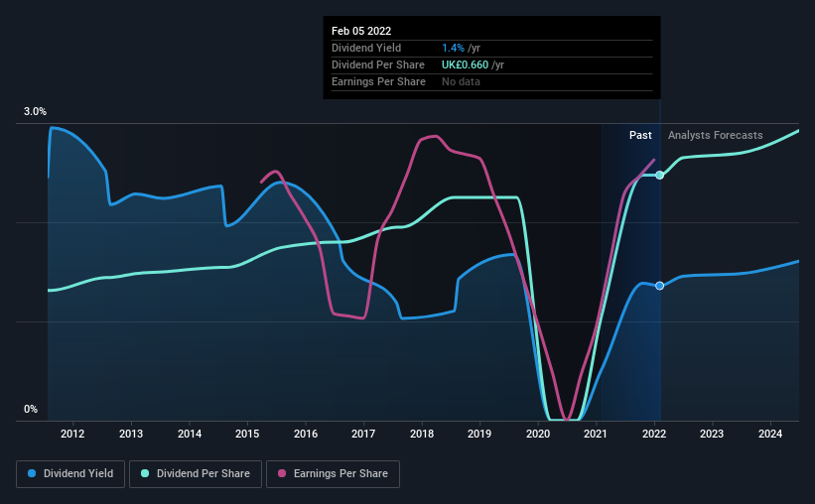Click the teal Dividend Per Share marker on the chart line
Viewport: 815px width, 504px height.
[x=659, y=175]
